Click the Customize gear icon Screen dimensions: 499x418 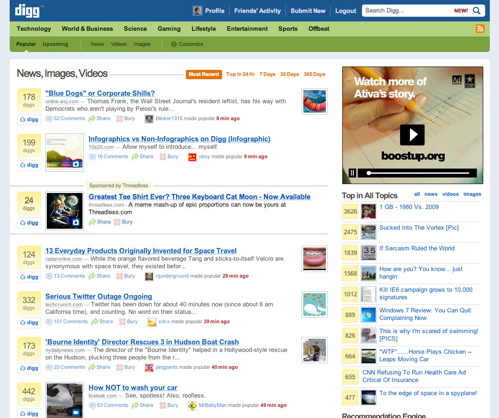(x=173, y=44)
